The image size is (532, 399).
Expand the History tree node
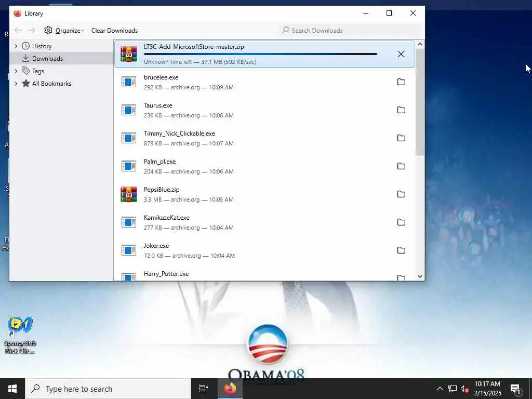[x=16, y=46]
